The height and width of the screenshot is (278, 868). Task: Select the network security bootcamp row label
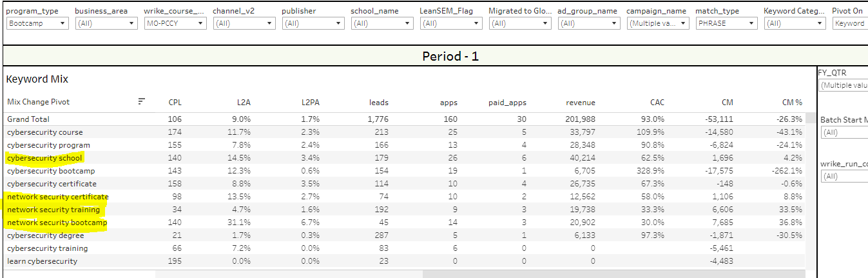pos(57,223)
